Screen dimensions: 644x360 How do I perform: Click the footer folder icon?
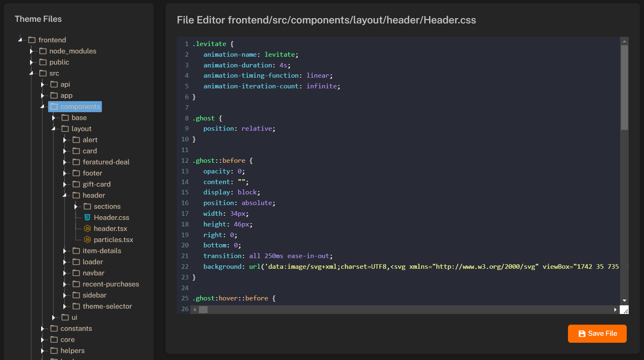[76, 173]
